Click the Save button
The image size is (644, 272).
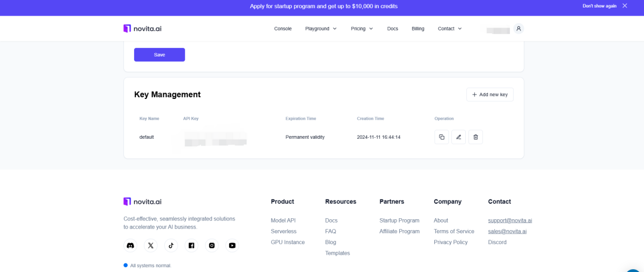coord(159,55)
